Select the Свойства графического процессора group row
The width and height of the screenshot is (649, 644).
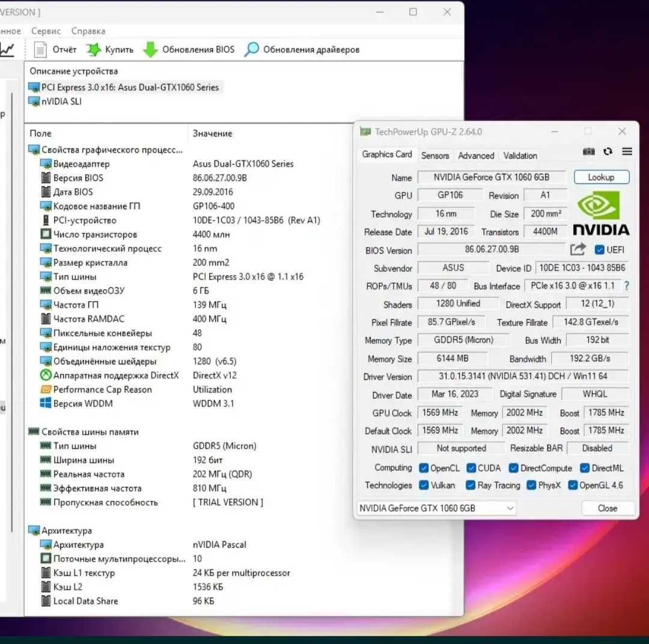[x=106, y=150]
